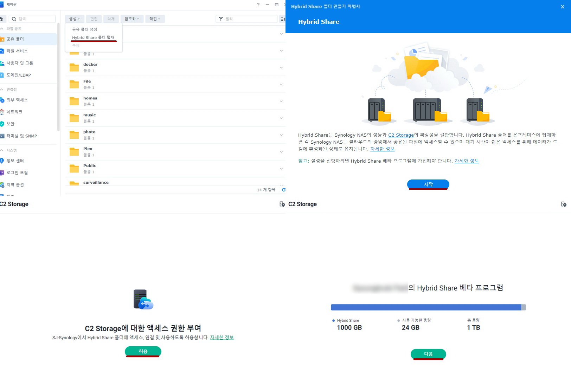571x392 pixels.
Task: Open the 작업 dropdown menu
Action: (x=155, y=19)
